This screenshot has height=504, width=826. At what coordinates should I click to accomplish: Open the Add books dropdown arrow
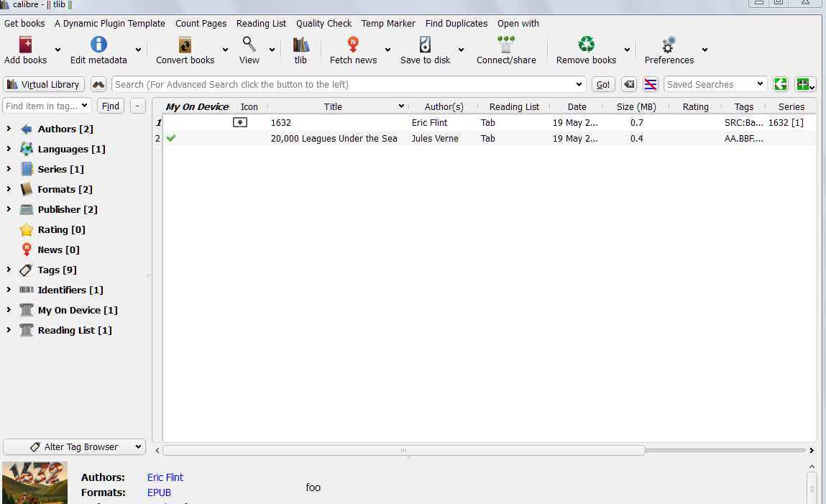[58, 50]
